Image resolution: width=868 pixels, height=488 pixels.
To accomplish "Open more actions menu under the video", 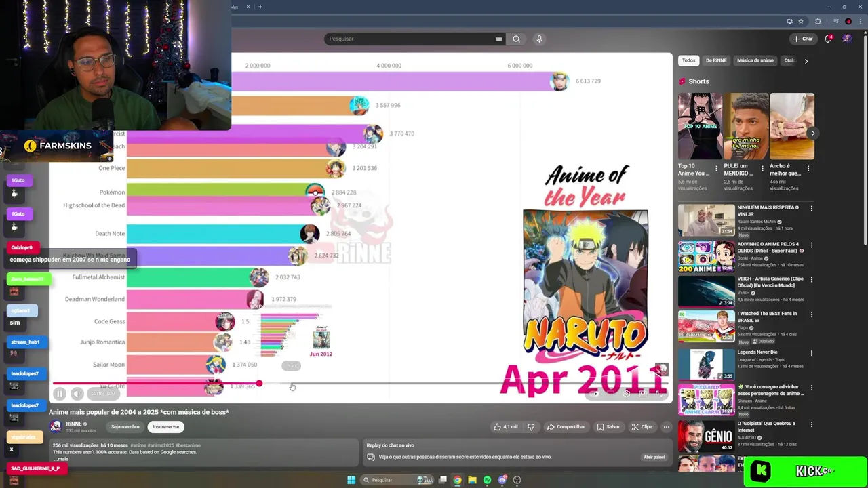I will click(667, 427).
